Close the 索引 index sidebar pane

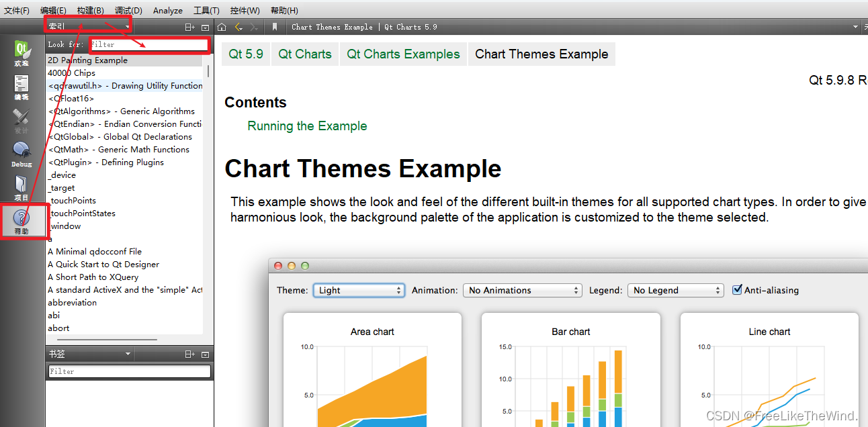click(x=206, y=27)
